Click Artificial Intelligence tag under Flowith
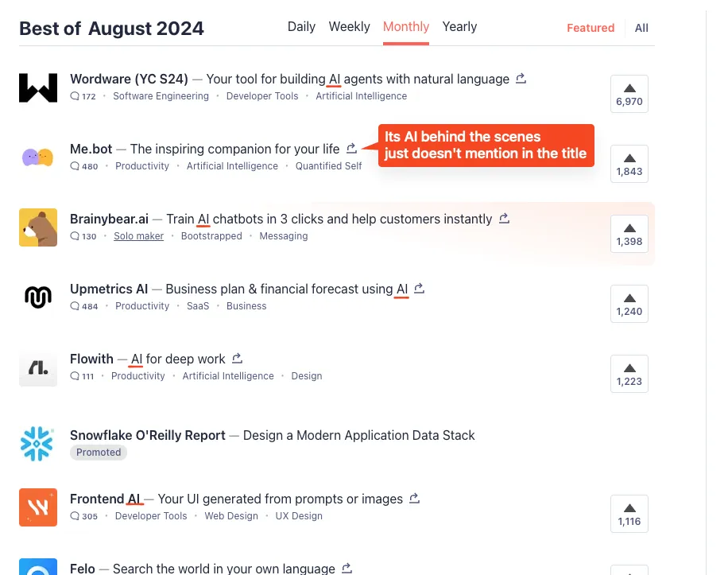 (x=228, y=375)
